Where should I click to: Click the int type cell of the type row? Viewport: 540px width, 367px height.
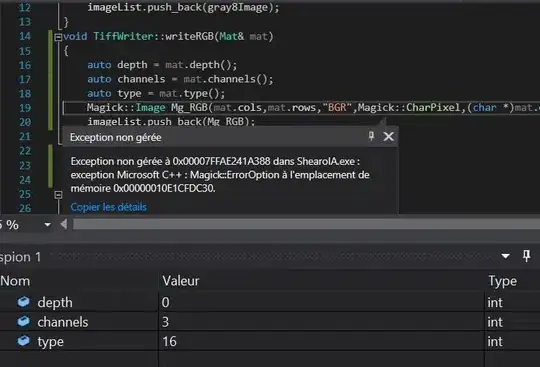495,342
